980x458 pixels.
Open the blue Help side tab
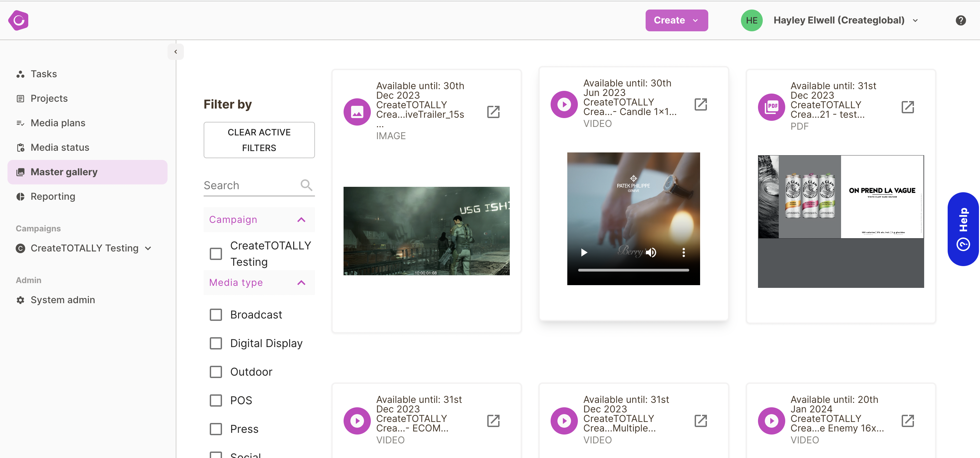click(963, 229)
